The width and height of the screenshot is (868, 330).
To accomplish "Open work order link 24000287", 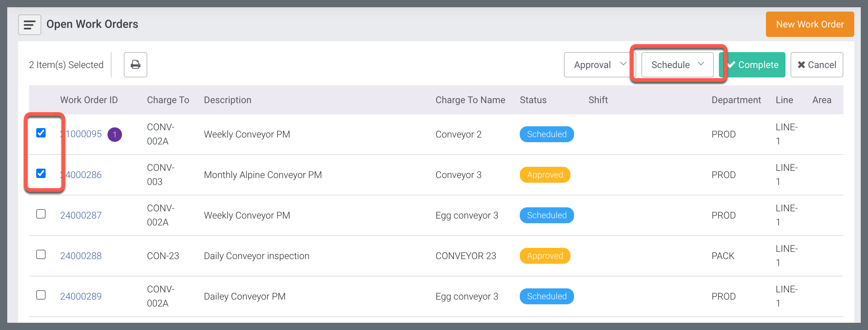I will click(x=81, y=215).
